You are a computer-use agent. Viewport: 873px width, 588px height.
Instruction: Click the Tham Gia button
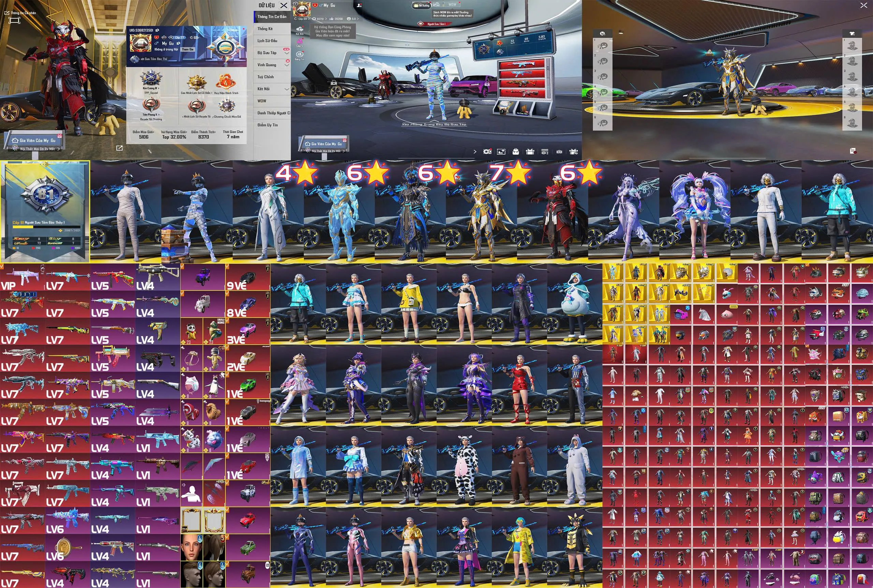188,49
